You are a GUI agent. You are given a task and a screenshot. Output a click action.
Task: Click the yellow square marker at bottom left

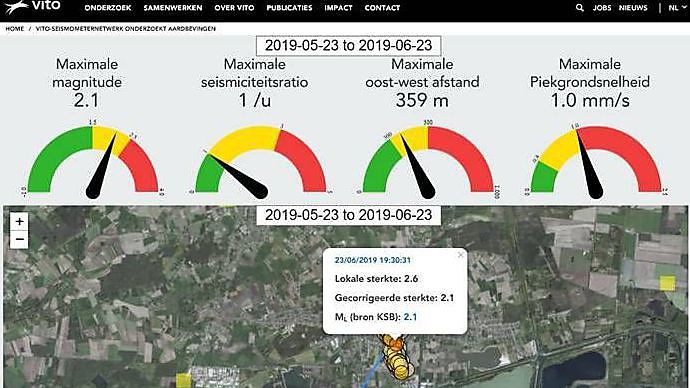[x=184, y=380]
